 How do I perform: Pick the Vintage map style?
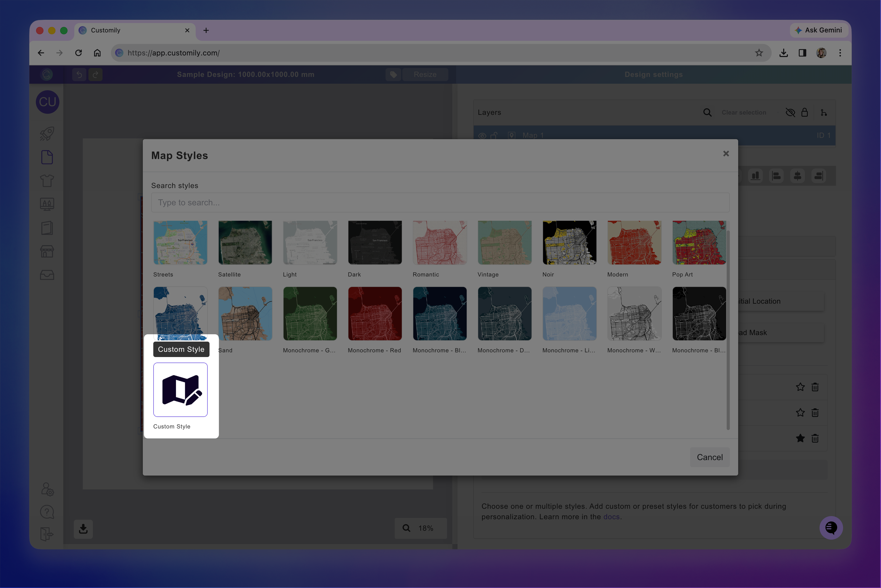(x=505, y=243)
